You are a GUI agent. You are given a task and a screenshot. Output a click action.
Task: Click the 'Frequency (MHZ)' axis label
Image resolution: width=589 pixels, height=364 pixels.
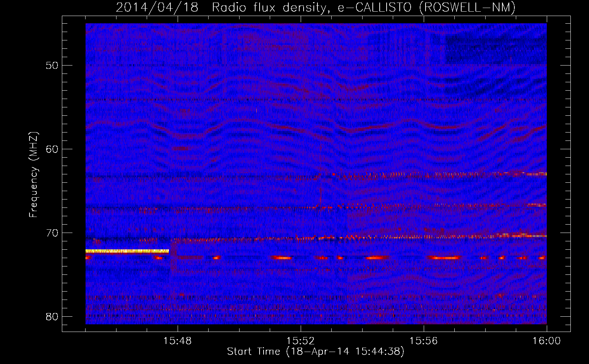33,175
